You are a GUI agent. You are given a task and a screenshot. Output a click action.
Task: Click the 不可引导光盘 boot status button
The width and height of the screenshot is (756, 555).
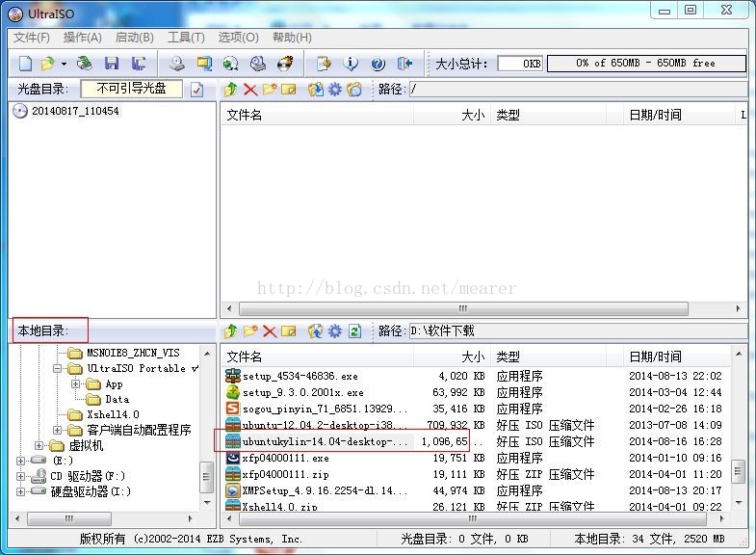tap(132, 89)
